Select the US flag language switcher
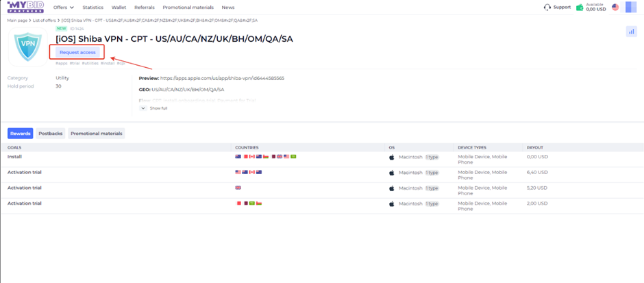The height and width of the screenshot is (283, 644). pos(615,7)
